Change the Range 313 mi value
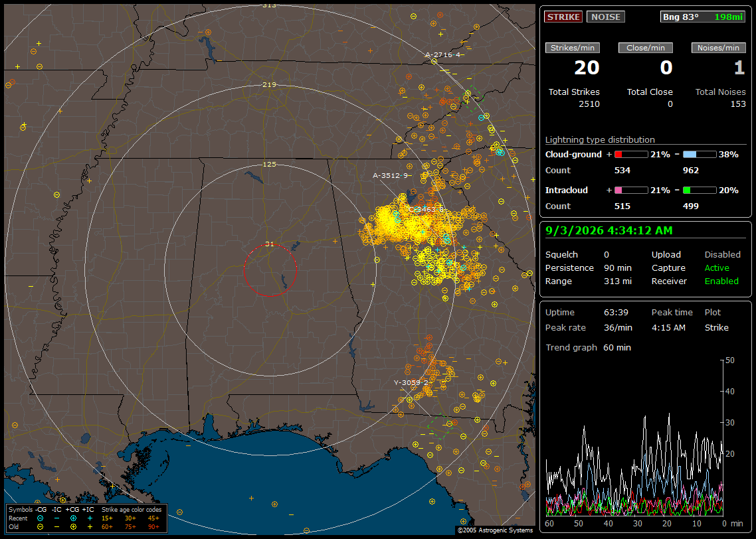This screenshot has width=756, height=539. coord(618,281)
